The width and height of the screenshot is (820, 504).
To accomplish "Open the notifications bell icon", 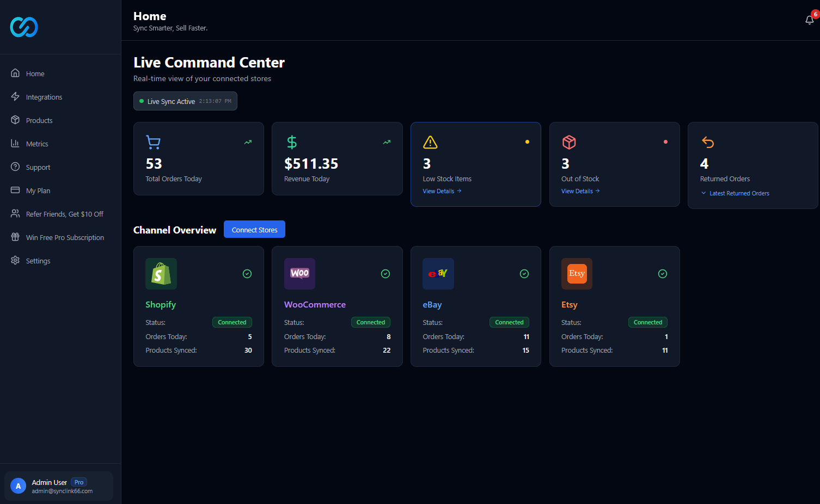I will pyautogui.click(x=809, y=20).
